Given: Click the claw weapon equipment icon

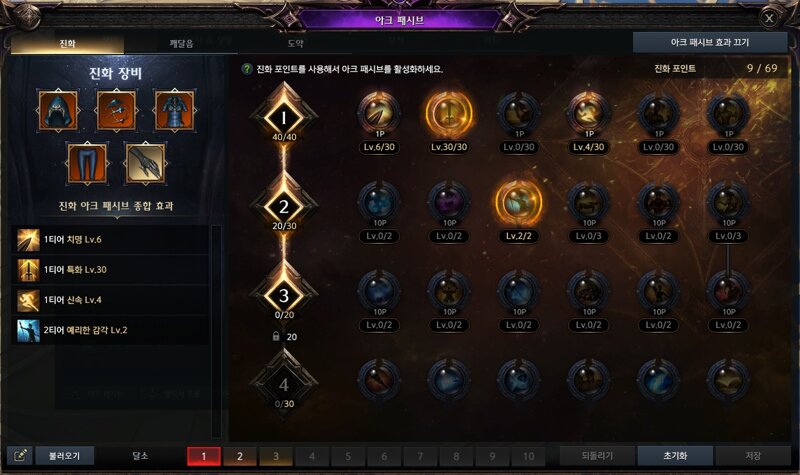Looking at the screenshot, I should (145, 163).
